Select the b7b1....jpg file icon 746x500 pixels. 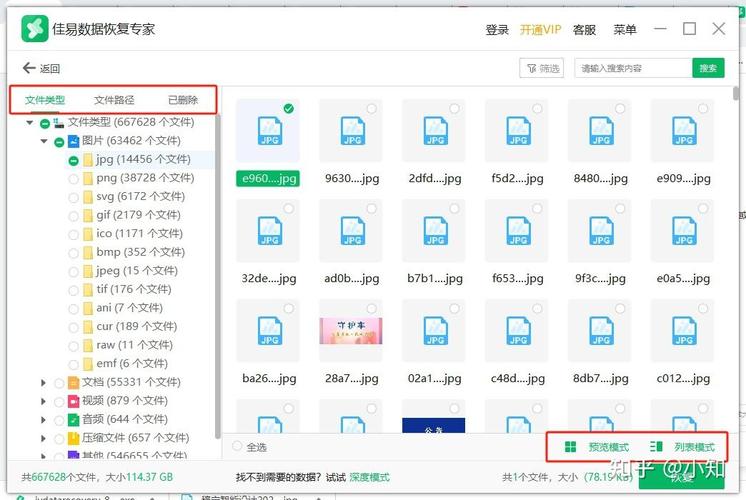click(x=435, y=231)
